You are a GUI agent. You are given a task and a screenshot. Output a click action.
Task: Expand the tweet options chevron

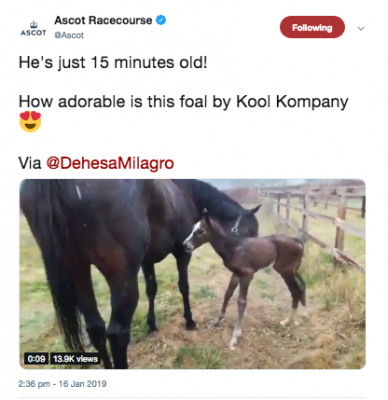[361, 29]
